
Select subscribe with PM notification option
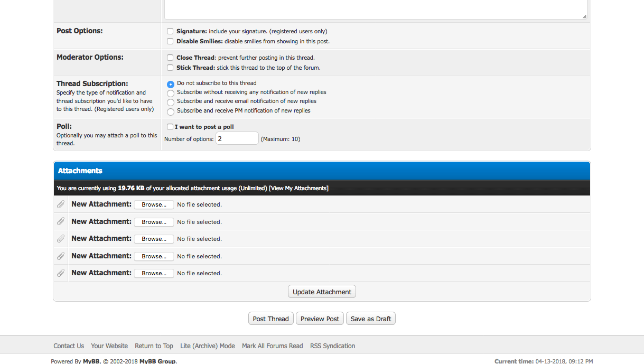[171, 111]
